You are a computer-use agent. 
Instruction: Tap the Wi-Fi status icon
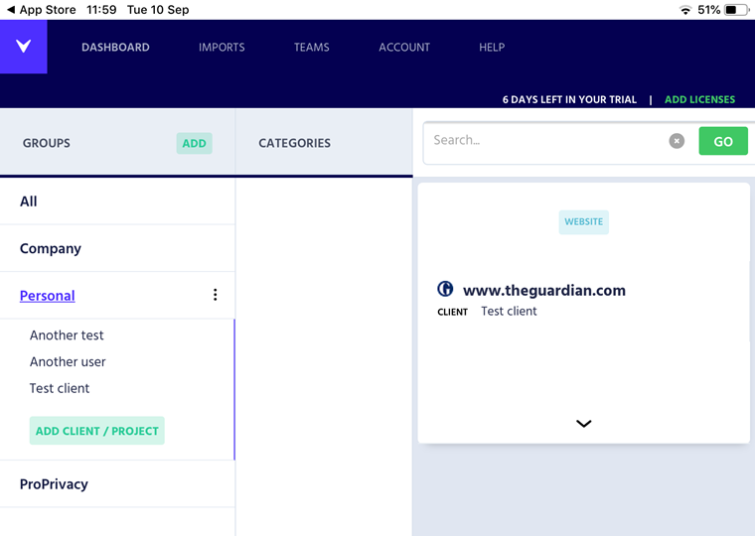click(685, 10)
